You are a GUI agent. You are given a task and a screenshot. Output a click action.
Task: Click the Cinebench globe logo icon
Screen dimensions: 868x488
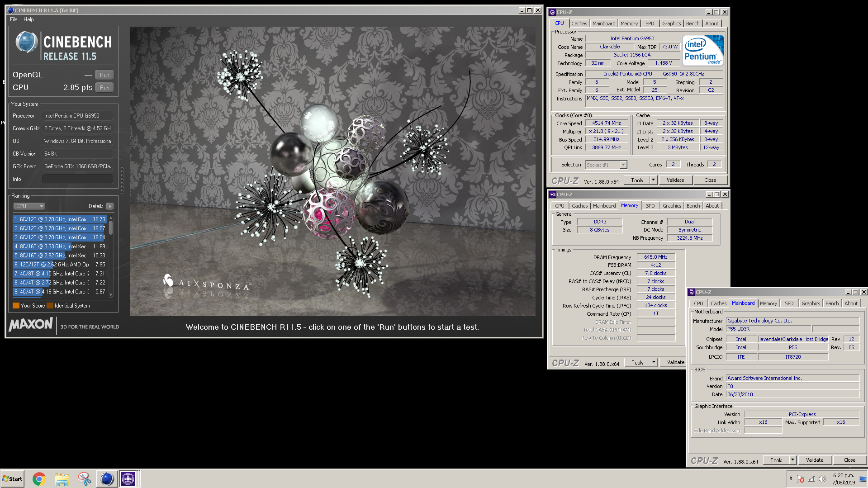tap(26, 43)
